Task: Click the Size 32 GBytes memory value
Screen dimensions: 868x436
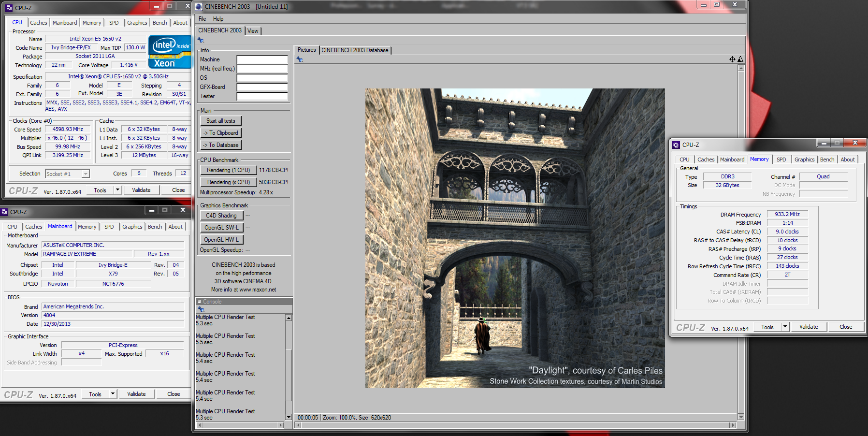Action: click(727, 185)
